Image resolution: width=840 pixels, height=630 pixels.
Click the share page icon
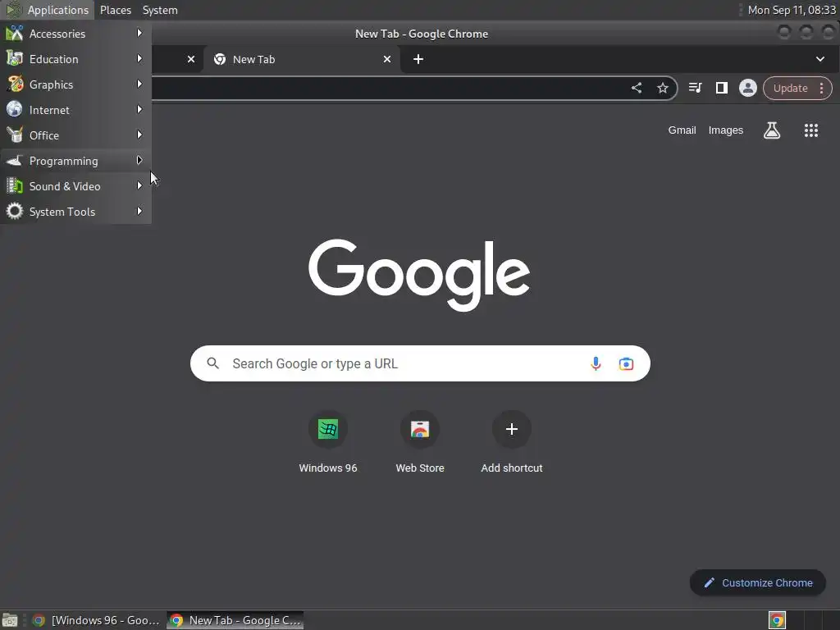pos(637,88)
